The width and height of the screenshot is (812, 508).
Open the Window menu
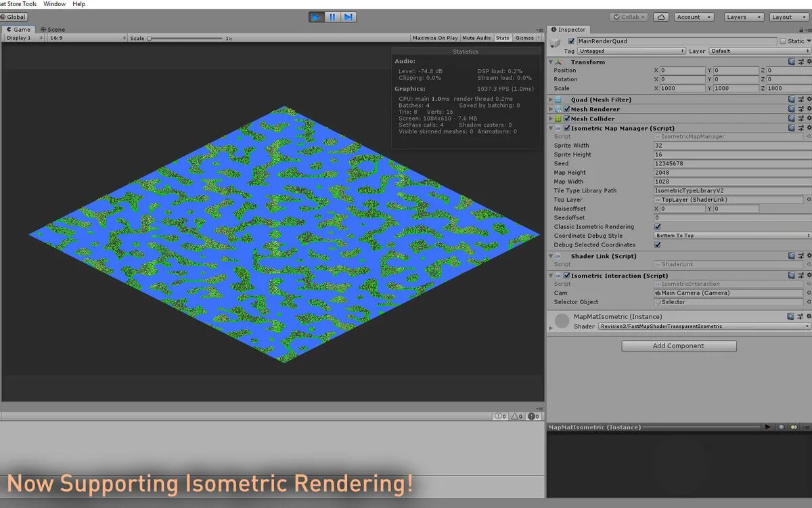(x=55, y=4)
